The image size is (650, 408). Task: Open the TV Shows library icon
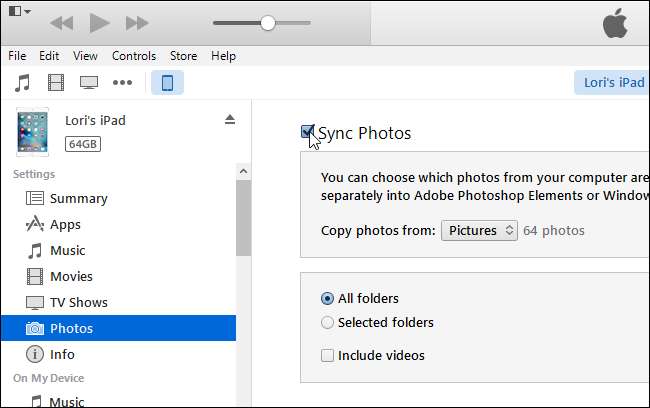tap(89, 82)
